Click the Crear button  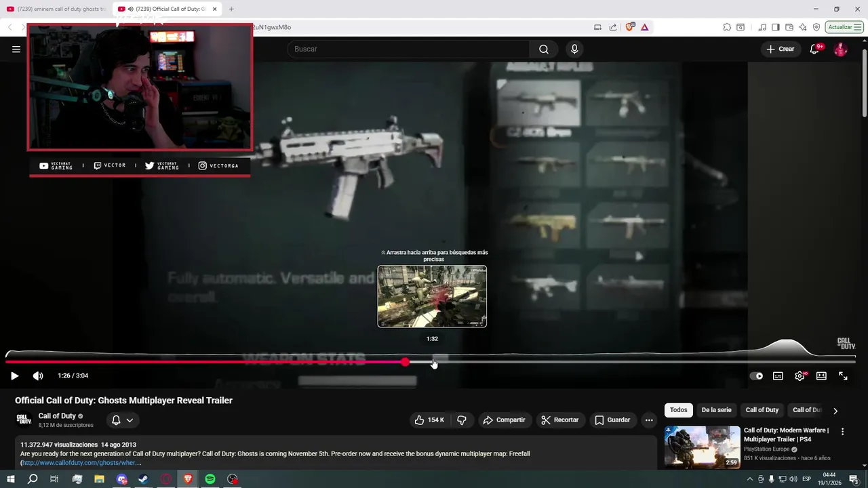click(780, 49)
